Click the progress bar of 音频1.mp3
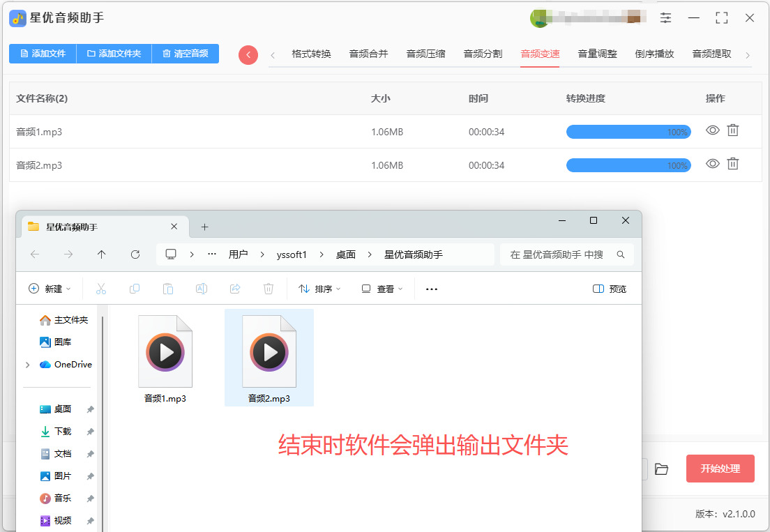This screenshot has width=770, height=532. coord(628,132)
